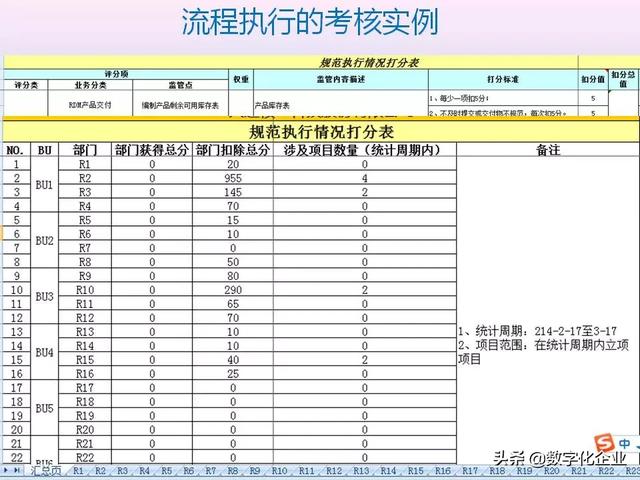Select the R16 sheet tab

(443, 471)
